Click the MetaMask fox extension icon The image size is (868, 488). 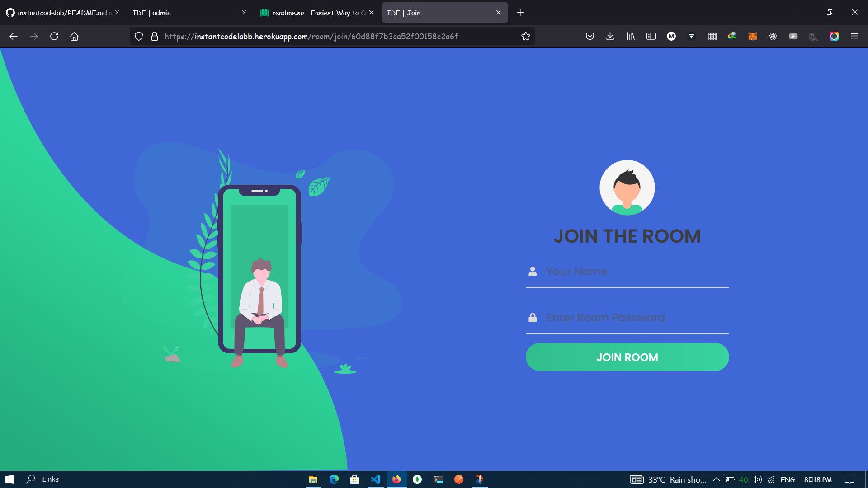[752, 37]
